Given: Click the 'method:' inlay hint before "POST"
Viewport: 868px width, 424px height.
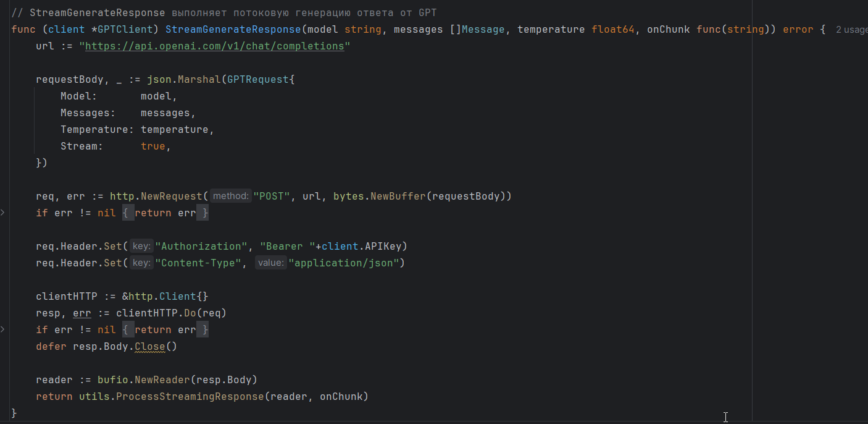Looking at the screenshot, I should coord(231,197).
